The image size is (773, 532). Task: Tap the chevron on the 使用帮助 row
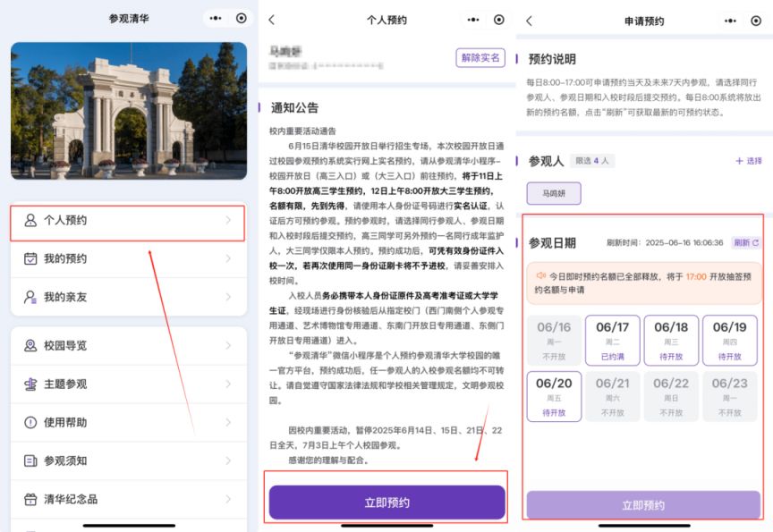[228, 422]
